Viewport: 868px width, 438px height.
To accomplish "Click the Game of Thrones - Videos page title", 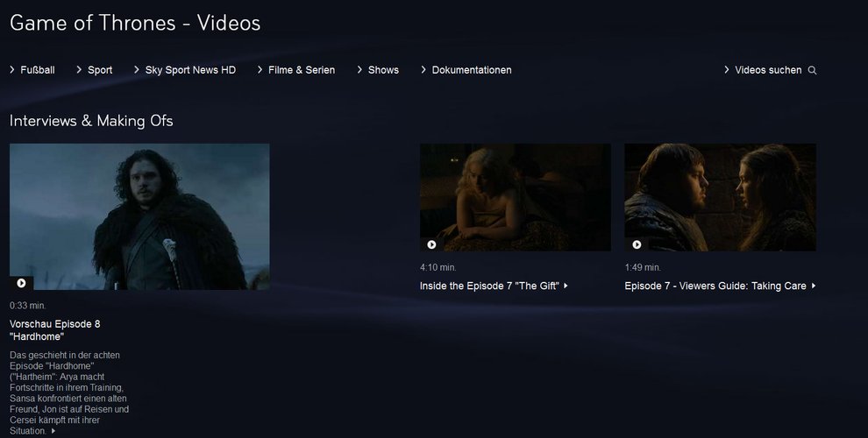I will 135,23.
